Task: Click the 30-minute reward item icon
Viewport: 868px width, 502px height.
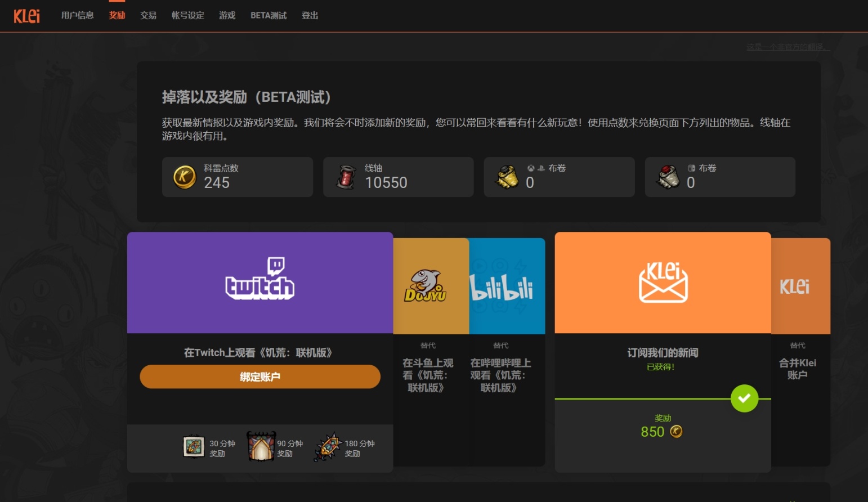Action: tap(194, 447)
